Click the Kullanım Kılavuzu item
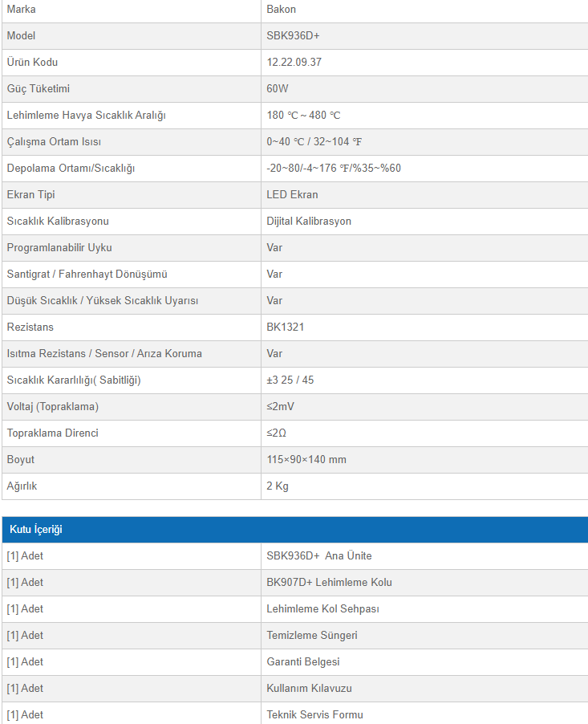 coord(309,689)
